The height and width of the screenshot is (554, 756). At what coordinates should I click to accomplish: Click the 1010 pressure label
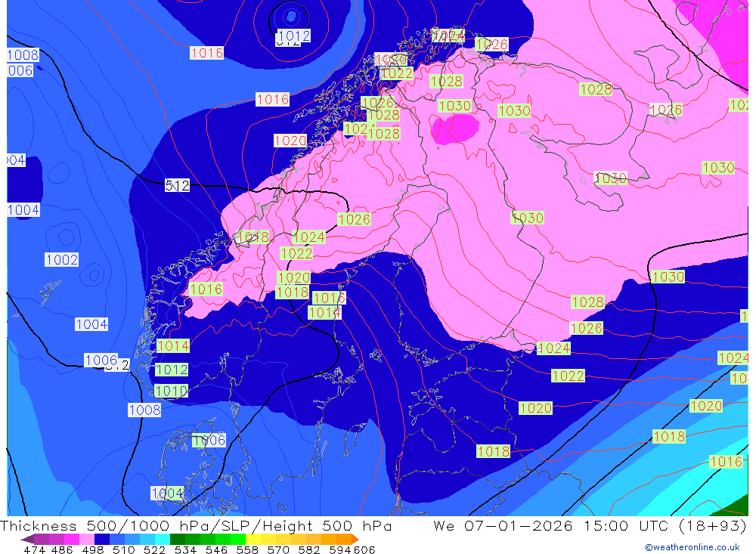tap(171, 391)
